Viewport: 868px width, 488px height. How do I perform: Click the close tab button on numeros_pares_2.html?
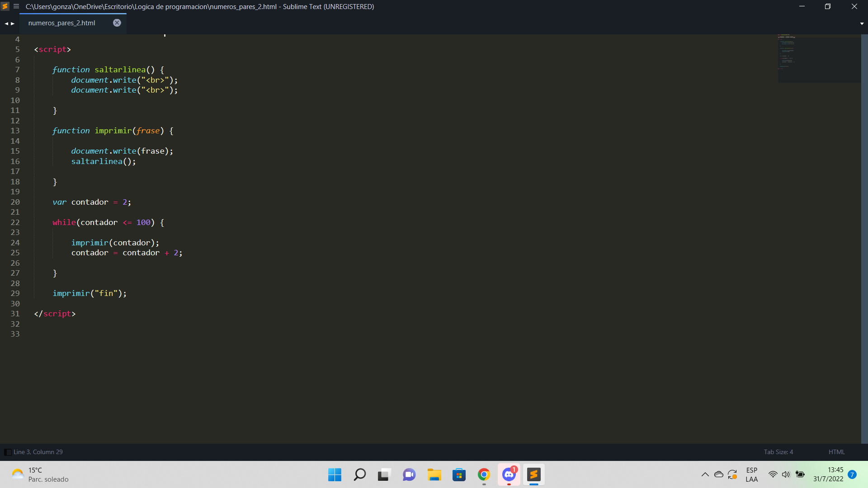[x=118, y=23]
